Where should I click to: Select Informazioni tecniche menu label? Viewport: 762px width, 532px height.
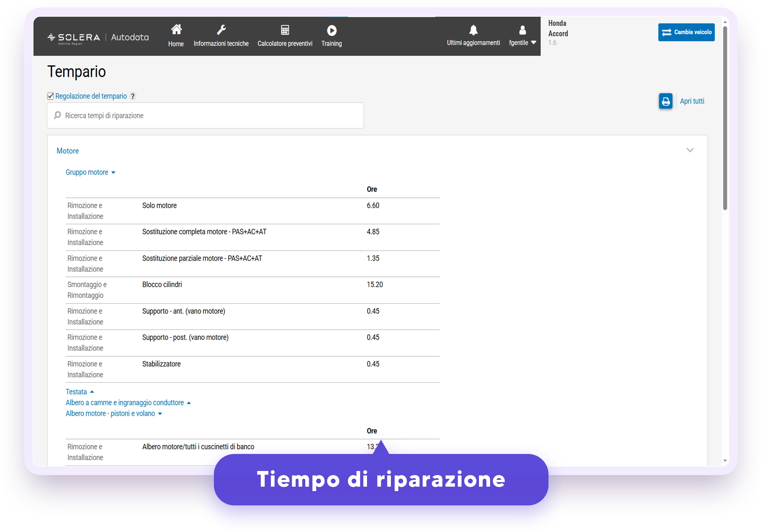click(x=221, y=44)
